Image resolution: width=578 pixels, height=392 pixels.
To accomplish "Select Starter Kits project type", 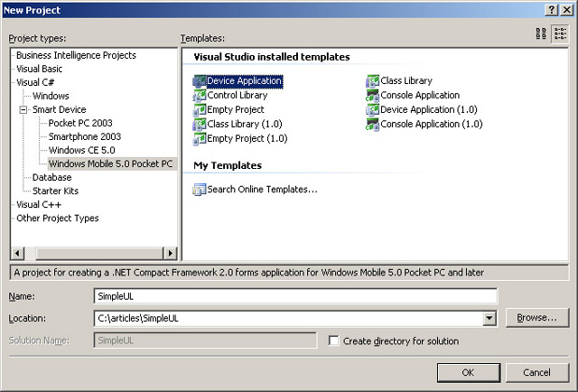I will click(x=55, y=191).
